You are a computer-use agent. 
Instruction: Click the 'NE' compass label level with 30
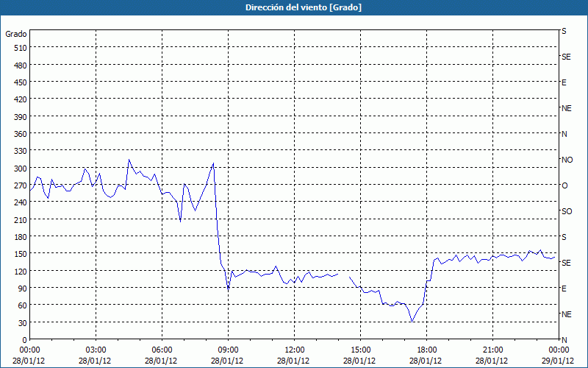[x=566, y=314]
